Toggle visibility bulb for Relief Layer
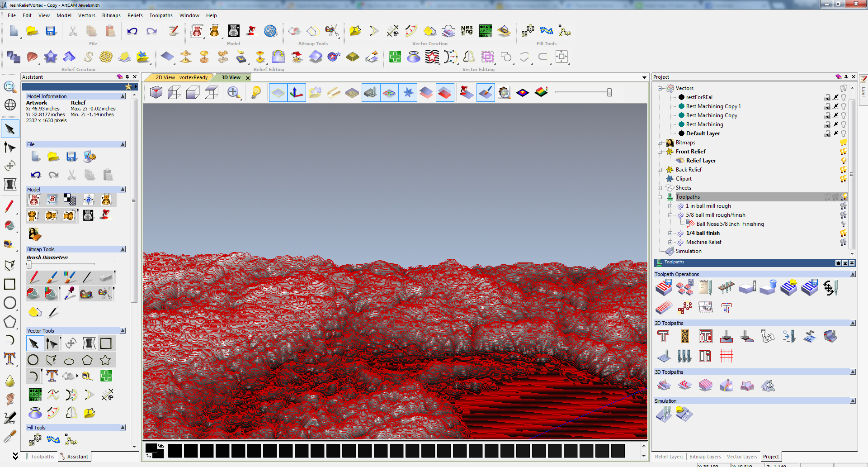This screenshot has width=868, height=467. pyautogui.click(x=844, y=161)
